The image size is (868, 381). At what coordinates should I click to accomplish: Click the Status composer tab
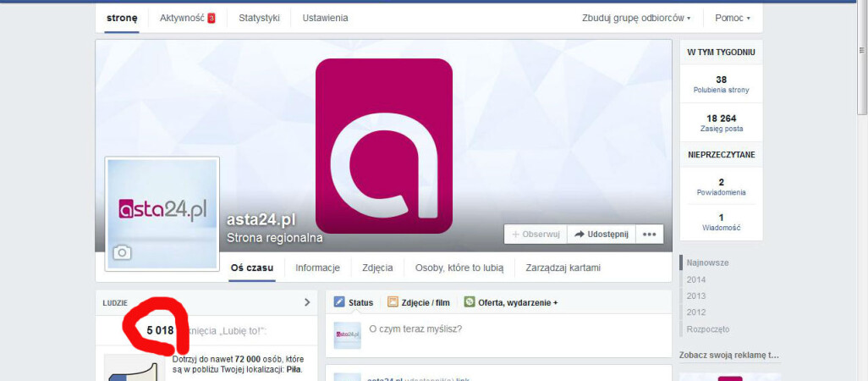(354, 302)
